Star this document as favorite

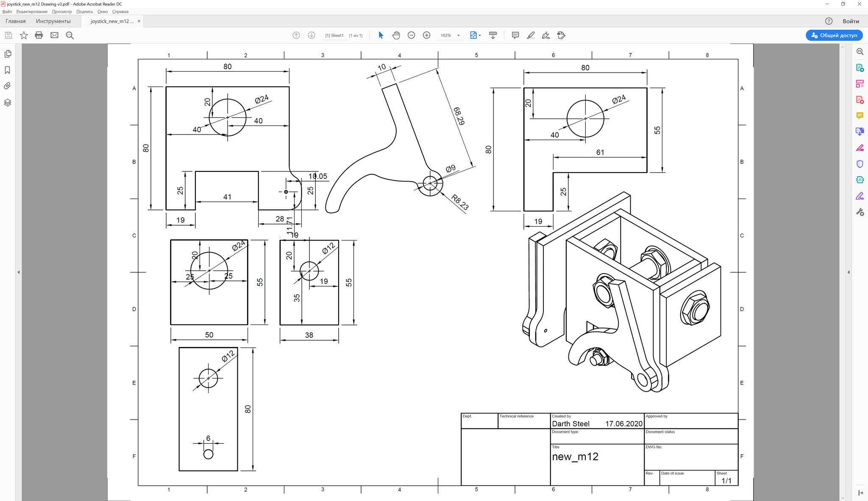(24, 35)
